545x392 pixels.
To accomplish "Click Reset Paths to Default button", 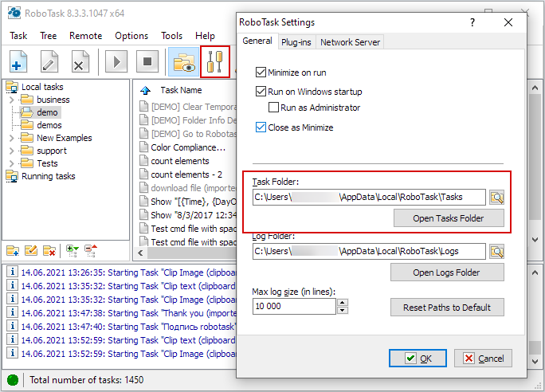I will point(447,308).
